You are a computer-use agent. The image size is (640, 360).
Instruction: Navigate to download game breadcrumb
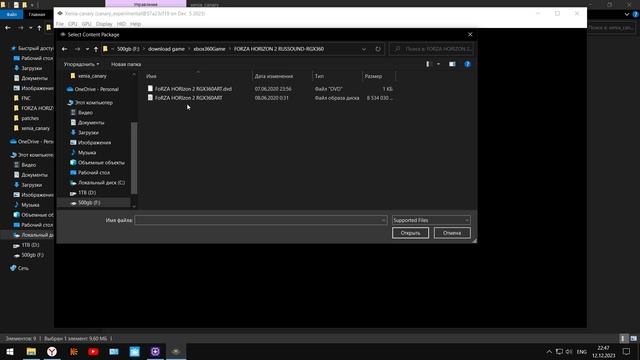(x=166, y=49)
